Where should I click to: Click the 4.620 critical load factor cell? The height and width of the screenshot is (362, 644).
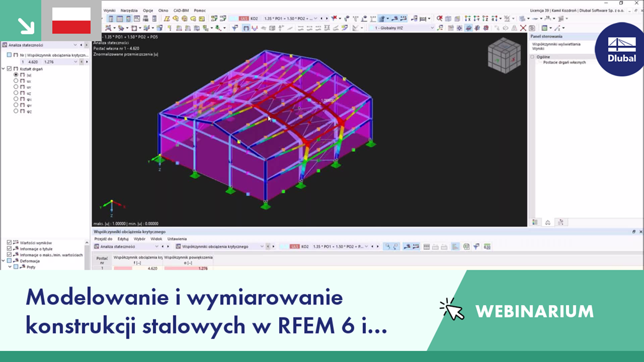tap(138, 269)
